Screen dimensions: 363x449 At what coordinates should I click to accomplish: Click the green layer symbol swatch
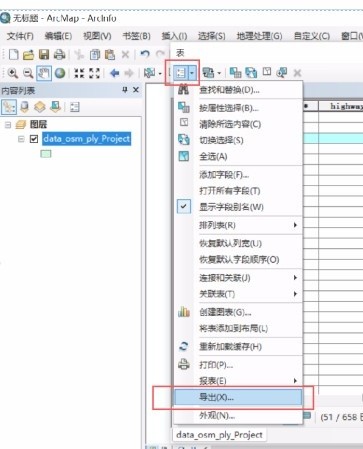[46, 154]
